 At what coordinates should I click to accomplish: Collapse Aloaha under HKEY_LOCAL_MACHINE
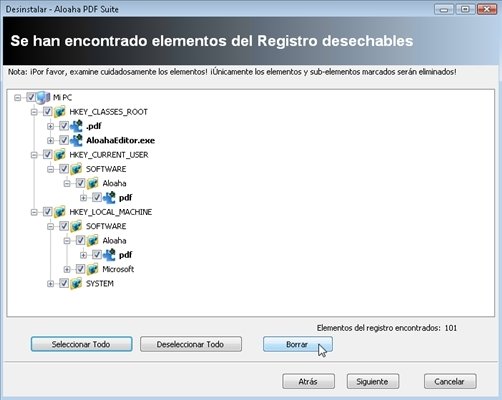click(67, 241)
